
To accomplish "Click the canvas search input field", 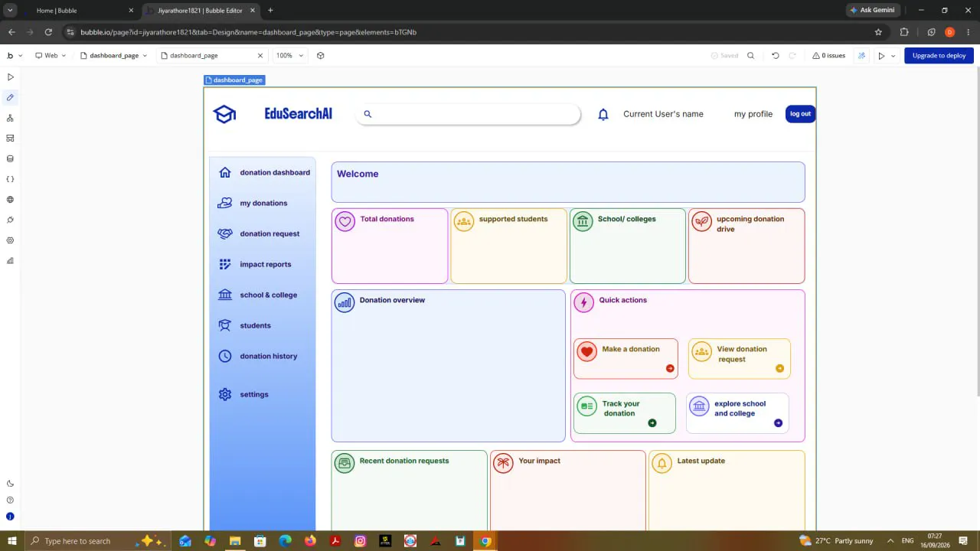I will (x=468, y=114).
